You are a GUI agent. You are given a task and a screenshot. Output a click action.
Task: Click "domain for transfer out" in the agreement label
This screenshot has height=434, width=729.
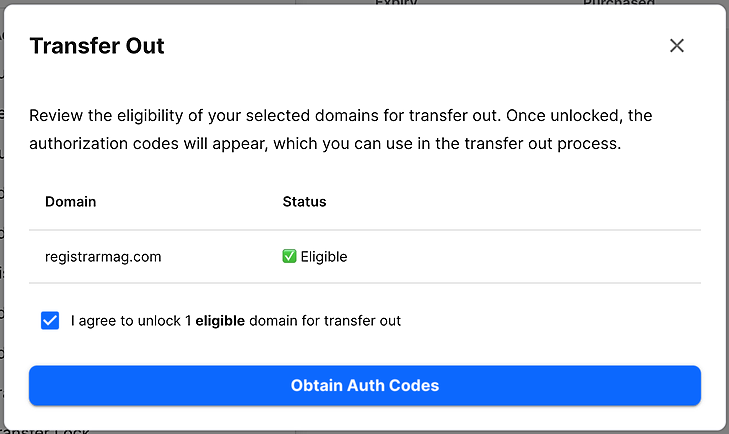[x=330, y=321]
